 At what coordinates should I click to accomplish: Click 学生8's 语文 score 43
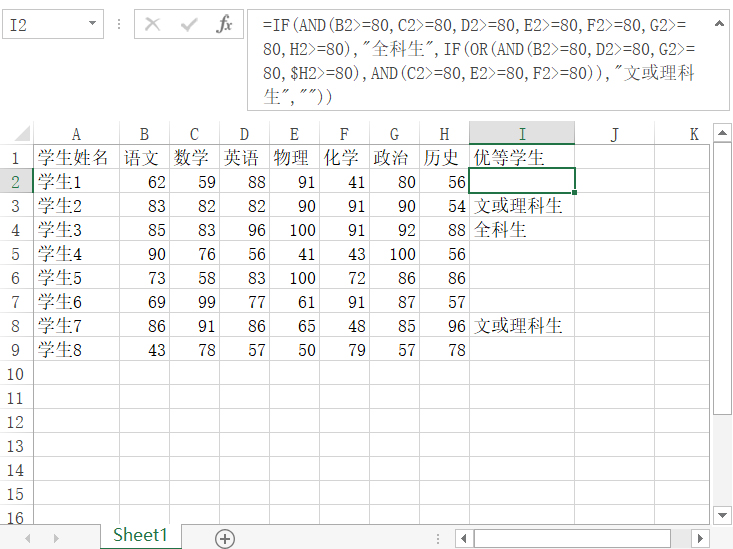[x=144, y=349]
